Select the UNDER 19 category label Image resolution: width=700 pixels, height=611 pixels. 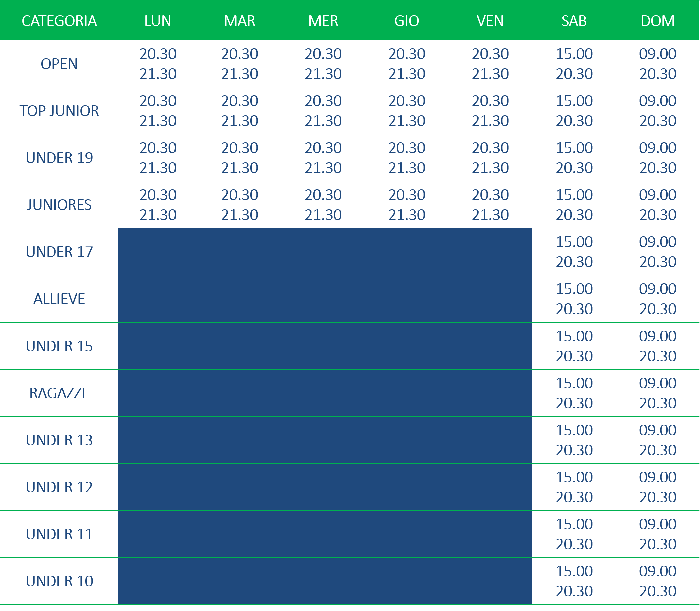(59, 158)
